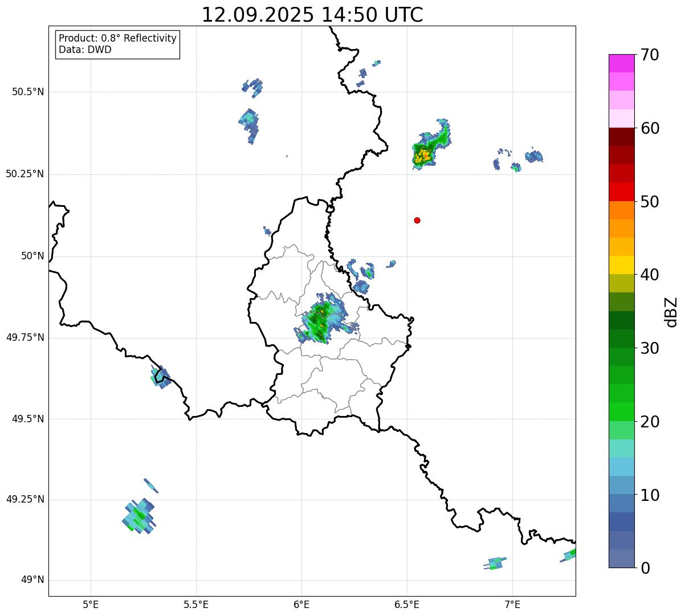The image size is (685, 616).
Task: Click the "6°E" longitude label
Action: tap(301, 604)
